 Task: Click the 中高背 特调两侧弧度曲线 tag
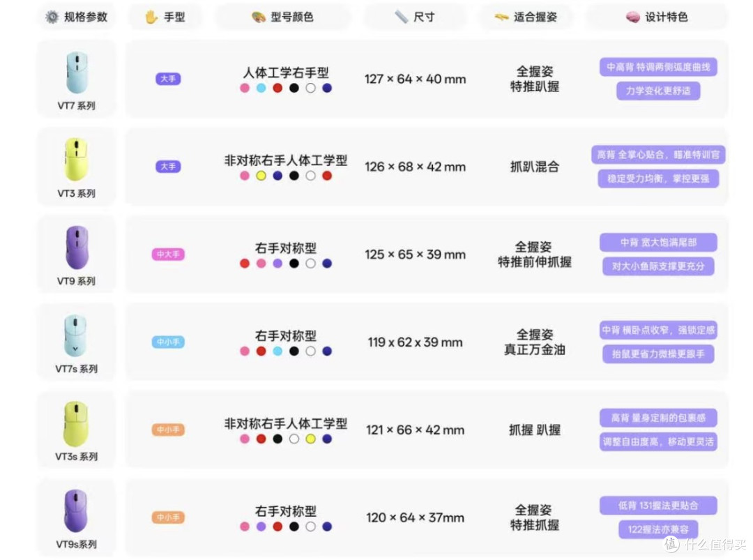658,67
